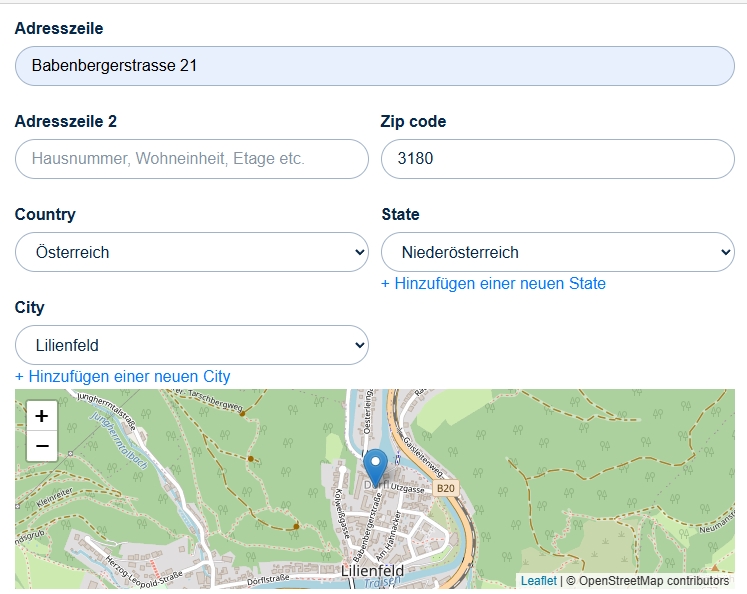Click the Country field label
747x594 pixels.
(x=45, y=214)
